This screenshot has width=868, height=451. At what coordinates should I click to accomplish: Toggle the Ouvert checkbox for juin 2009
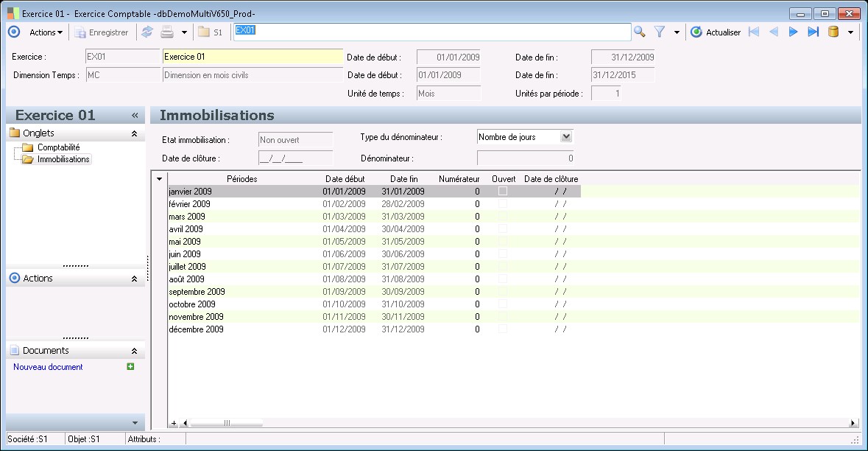pyautogui.click(x=503, y=254)
